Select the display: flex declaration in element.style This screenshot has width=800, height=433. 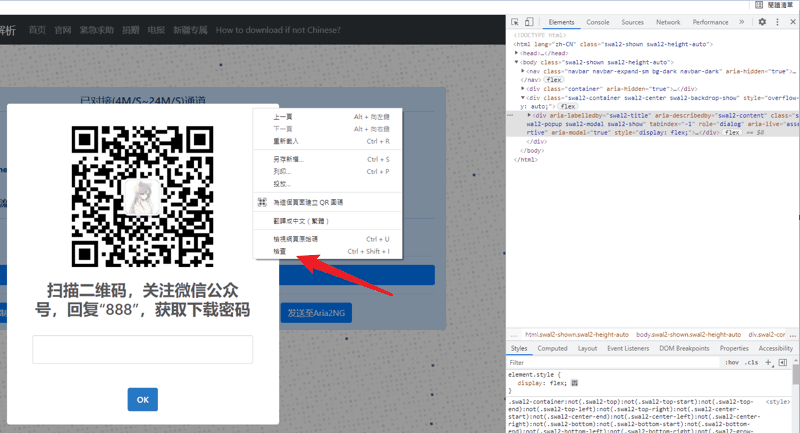coord(541,383)
